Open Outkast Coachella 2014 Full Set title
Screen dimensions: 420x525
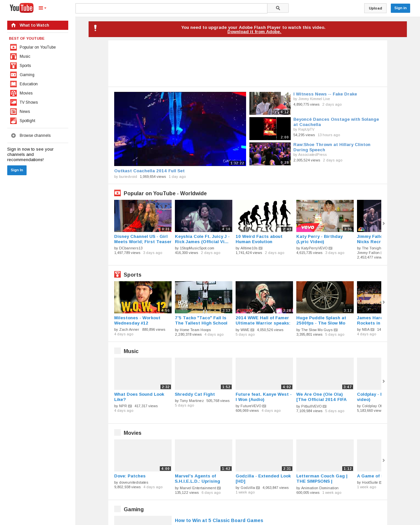point(149,171)
